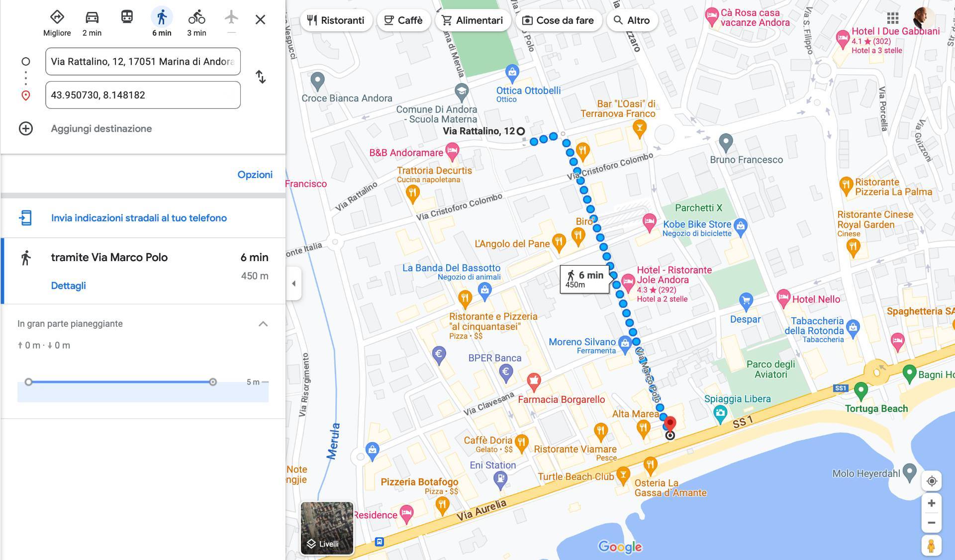Filter map by Alimentari
Screen dimensions: 955x560
pyautogui.click(x=473, y=20)
